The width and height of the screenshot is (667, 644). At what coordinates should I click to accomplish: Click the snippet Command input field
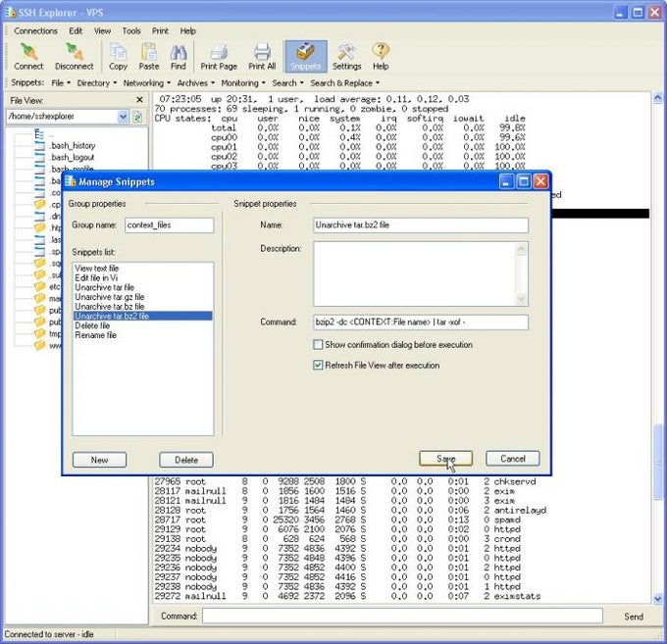click(x=421, y=322)
